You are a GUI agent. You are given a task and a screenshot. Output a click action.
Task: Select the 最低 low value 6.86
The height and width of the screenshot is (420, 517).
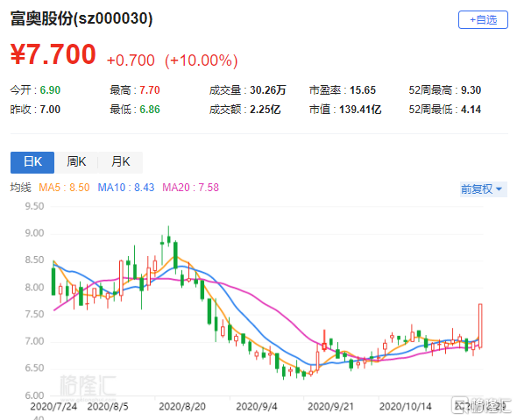150,110
